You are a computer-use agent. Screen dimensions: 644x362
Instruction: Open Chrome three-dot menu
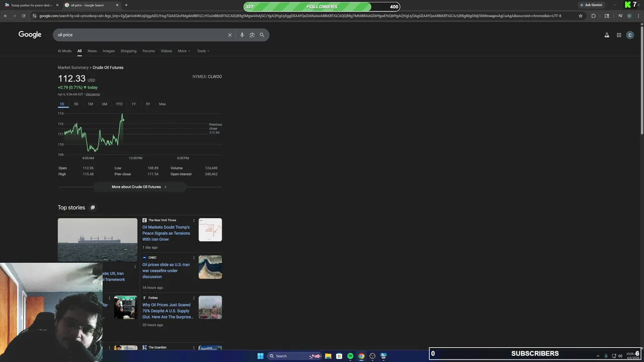point(638,16)
